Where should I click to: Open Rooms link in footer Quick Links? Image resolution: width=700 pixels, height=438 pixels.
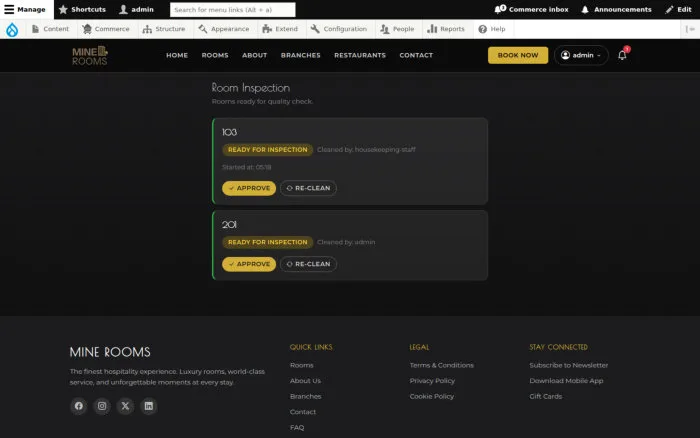pyautogui.click(x=302, y=365)
